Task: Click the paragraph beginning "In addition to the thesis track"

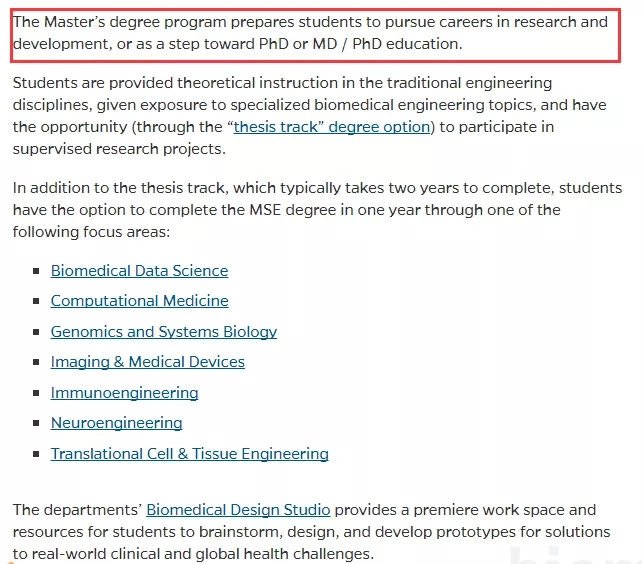Action: 317,210
